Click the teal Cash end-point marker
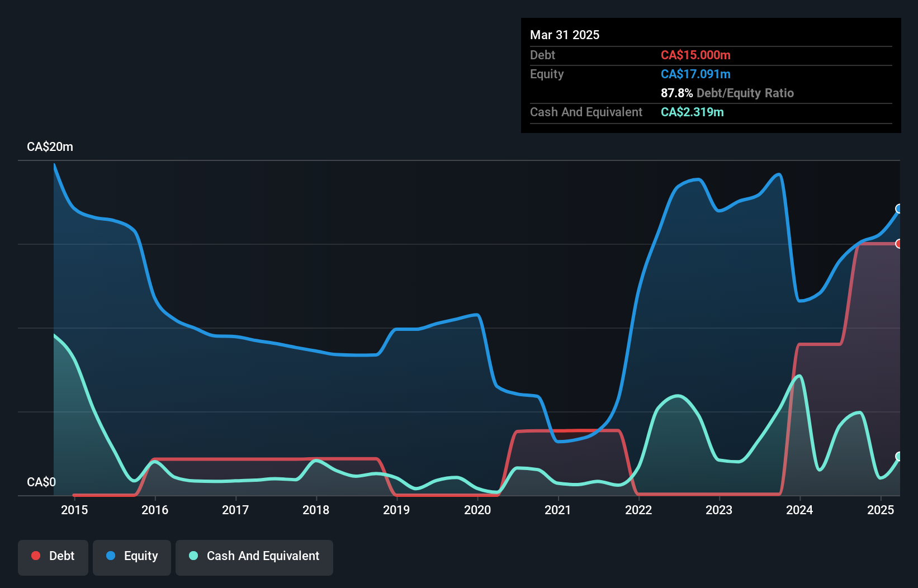The image size is (918, 588). [x=899, y=456]
